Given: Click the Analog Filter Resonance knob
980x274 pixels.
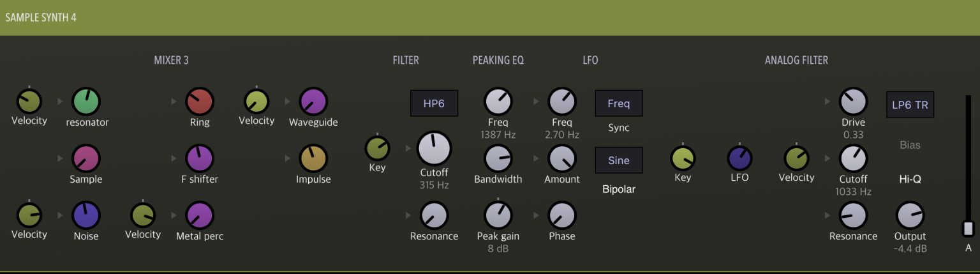Looking at the screenshot, I should tap(853, 215).
